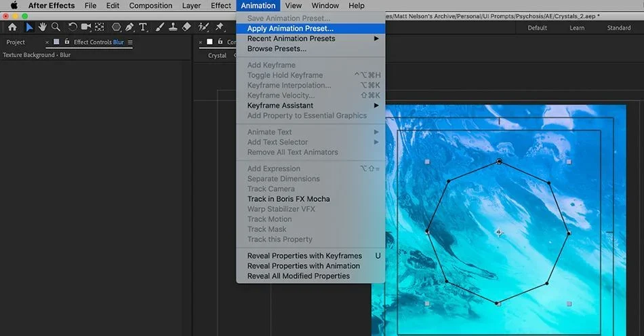Switch to the Default workspace
This screenshot has width=644, height=336.
point(537,28)
